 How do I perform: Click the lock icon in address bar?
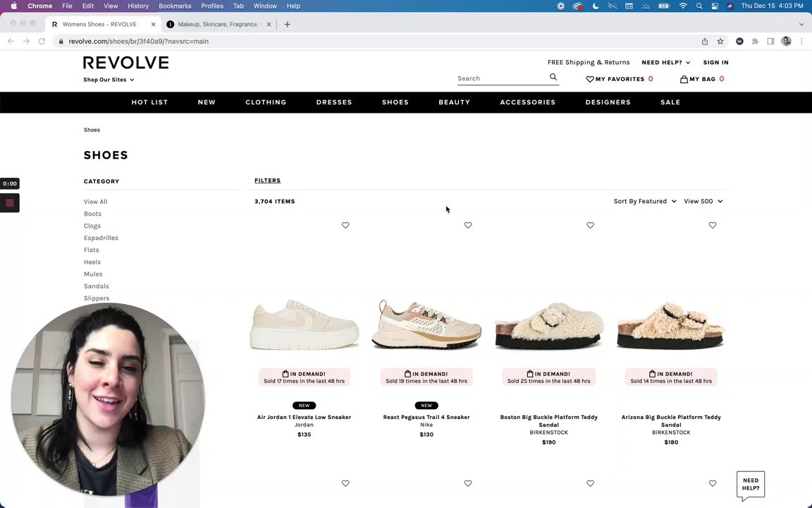tap(61, 42)
